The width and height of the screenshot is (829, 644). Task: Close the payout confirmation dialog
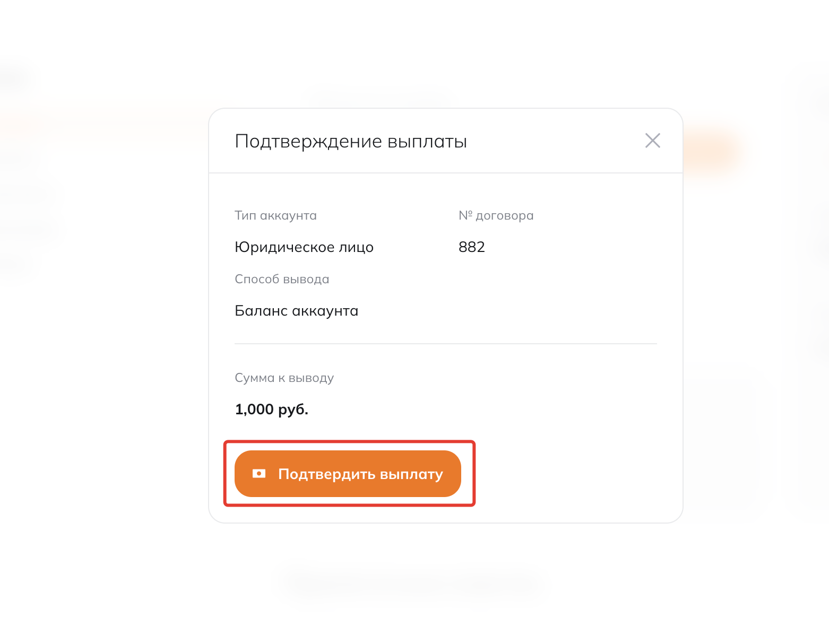[652, 141]
